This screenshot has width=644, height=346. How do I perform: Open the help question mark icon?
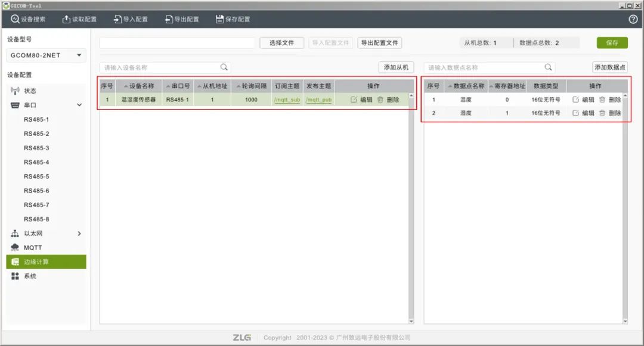[x=633, y=19]
